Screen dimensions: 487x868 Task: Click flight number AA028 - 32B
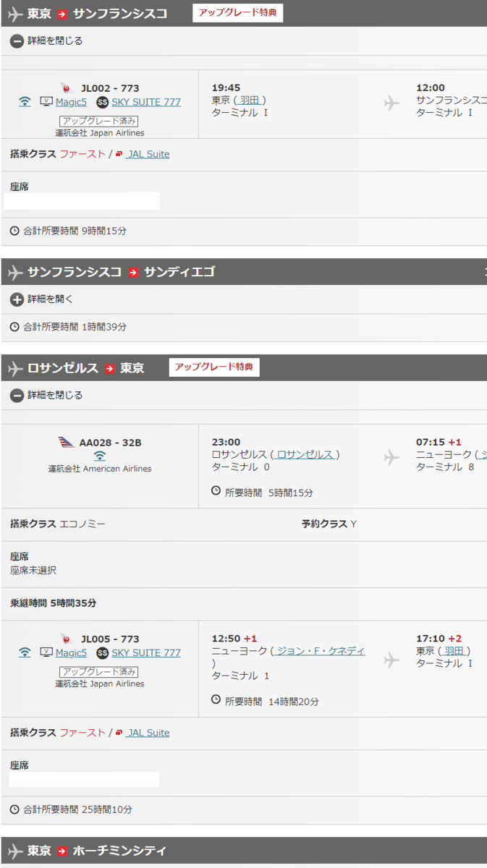(x=109, y=442)
